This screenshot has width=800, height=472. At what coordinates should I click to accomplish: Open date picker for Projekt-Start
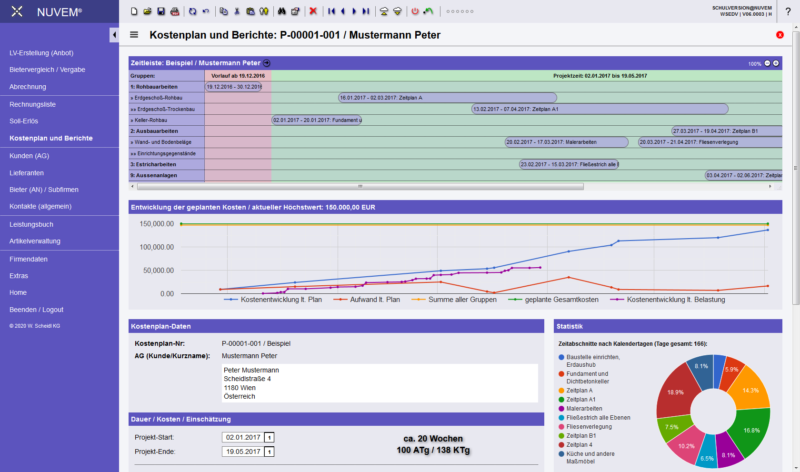click(269, 437)
